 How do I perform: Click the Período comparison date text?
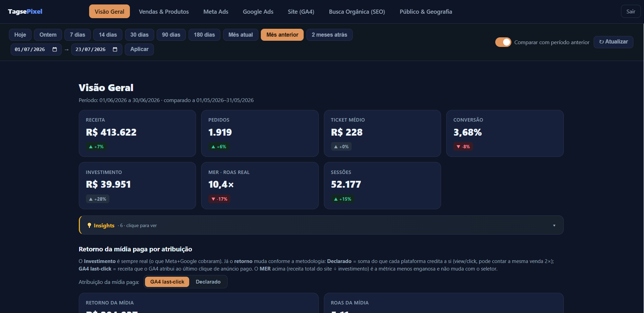click(166, 100)
